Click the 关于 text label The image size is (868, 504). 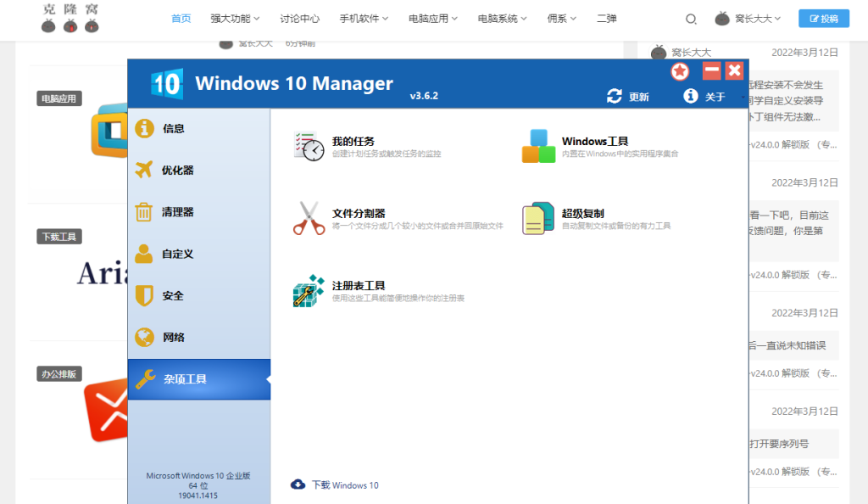pyautogui.click(x=715, y=97)
